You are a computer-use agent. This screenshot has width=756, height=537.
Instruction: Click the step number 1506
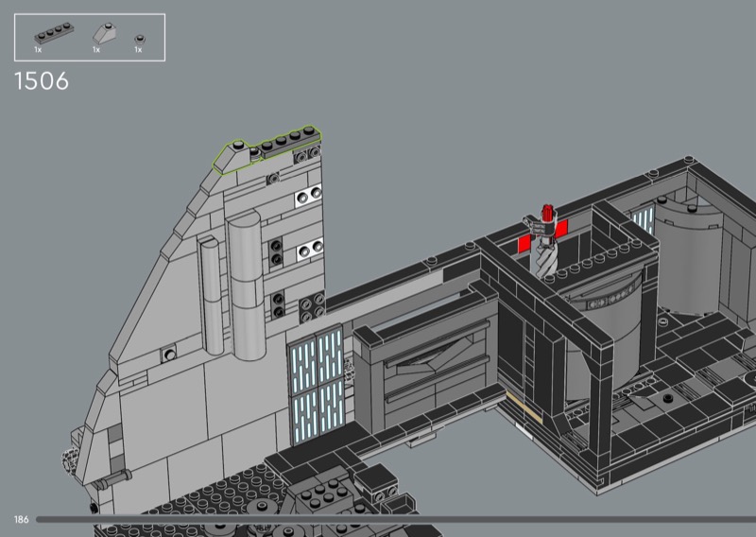tap(42, 81)
